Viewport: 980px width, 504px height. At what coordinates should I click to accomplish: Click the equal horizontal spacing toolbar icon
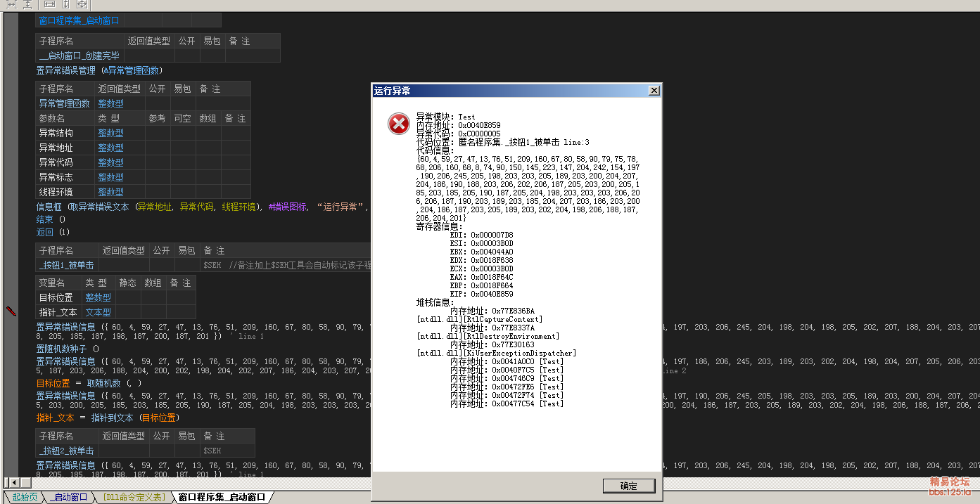click(13, 4)
